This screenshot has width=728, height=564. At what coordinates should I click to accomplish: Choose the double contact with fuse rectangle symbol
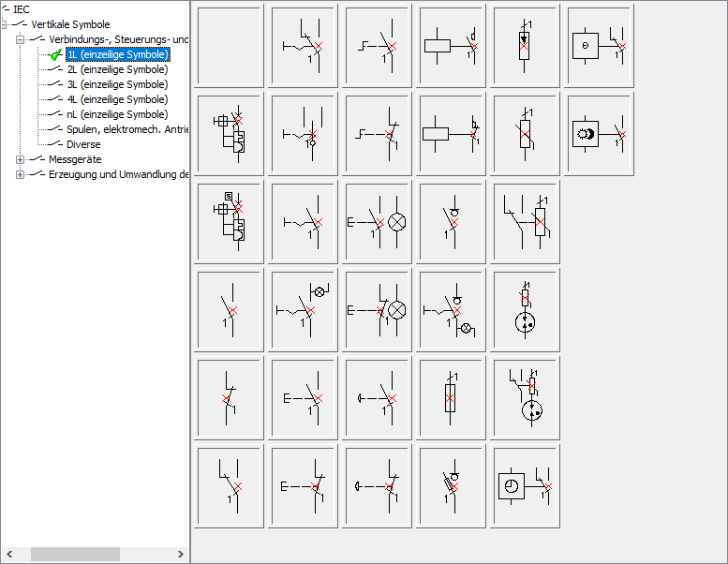pyautogui.click(x=525, y=220)
